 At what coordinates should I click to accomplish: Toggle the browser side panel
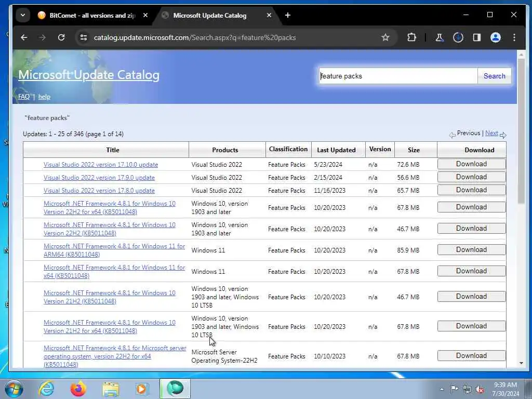pyautogui.click(x=477, y=37)
